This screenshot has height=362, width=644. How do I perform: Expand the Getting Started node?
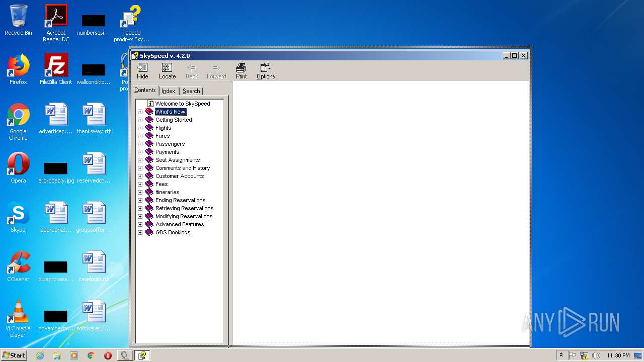140,120
